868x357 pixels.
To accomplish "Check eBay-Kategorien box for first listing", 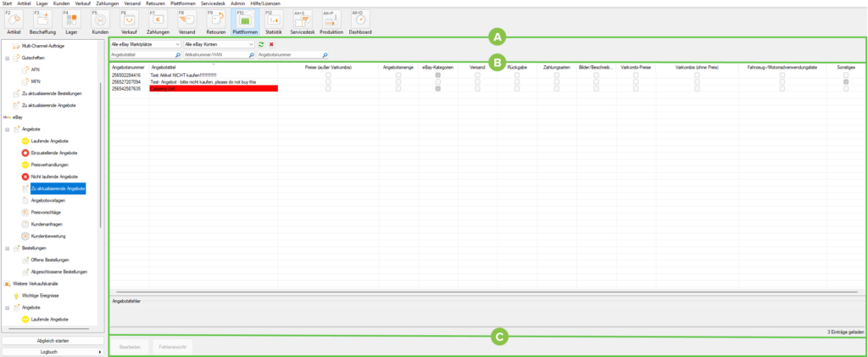I will pyautogui.click(x=437, y=75).
